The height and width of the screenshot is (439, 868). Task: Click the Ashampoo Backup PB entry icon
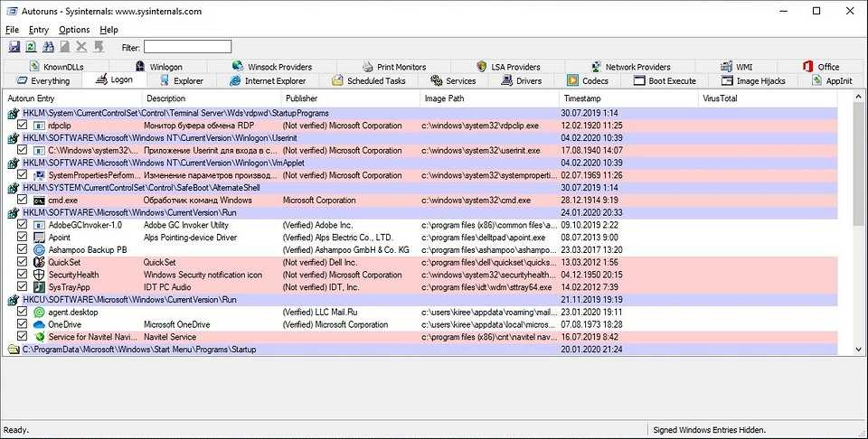pyautogui.click(x=39, y=249)
